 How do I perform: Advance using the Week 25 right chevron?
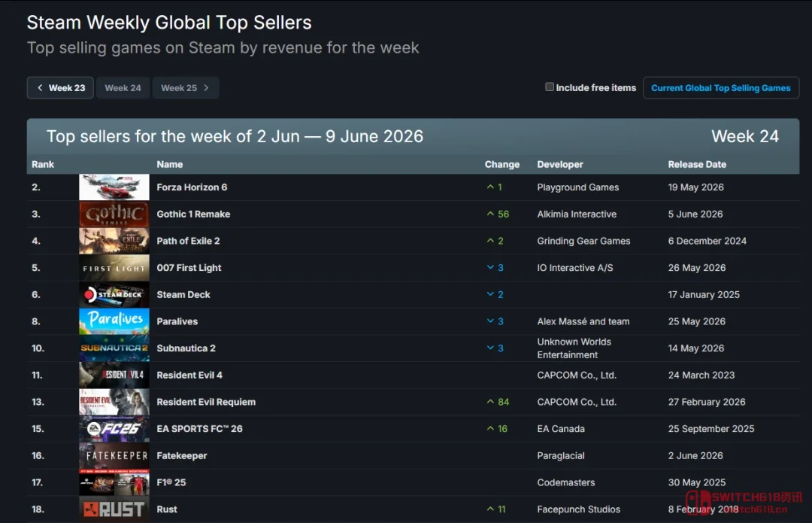tap(206, 87)
